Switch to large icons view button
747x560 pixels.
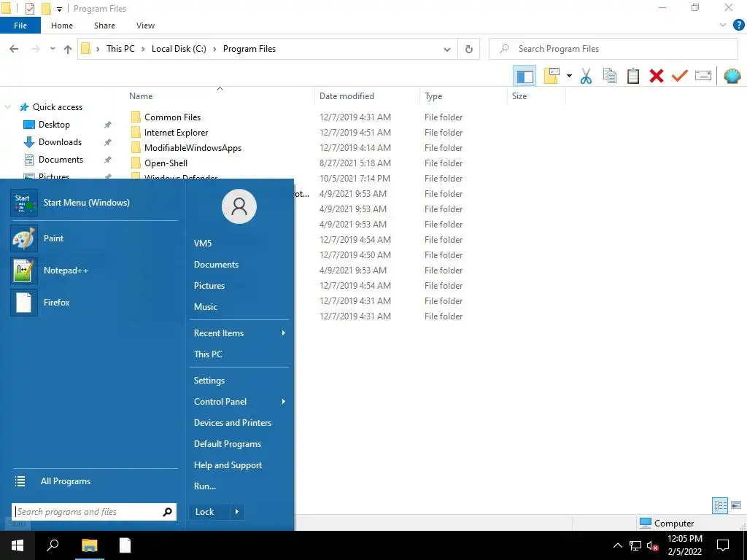[736, 505]
